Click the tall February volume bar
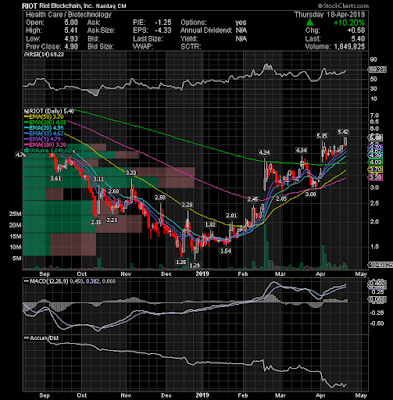 (x=266, y=247)
